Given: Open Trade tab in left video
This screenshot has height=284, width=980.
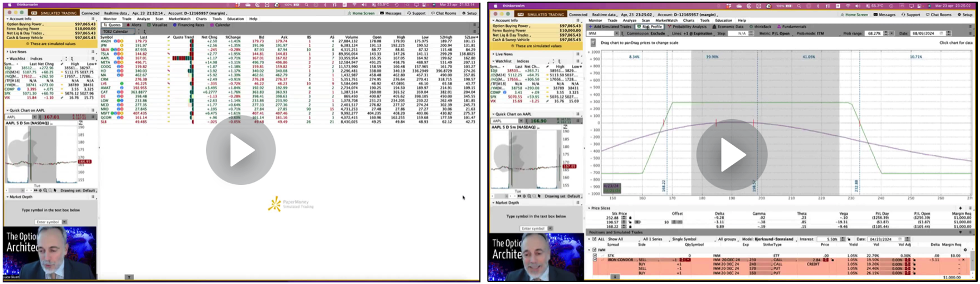Looking at the screenshot, I should (127, 19).
